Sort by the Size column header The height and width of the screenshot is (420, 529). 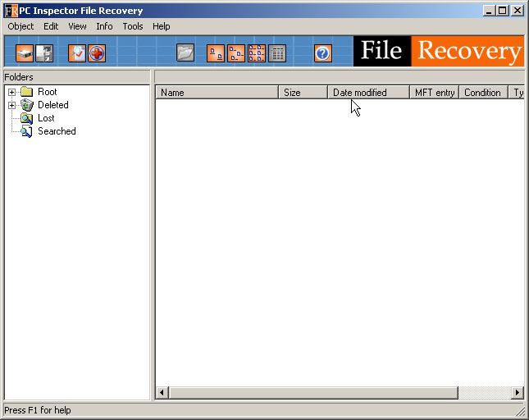(x=303, y=93)
